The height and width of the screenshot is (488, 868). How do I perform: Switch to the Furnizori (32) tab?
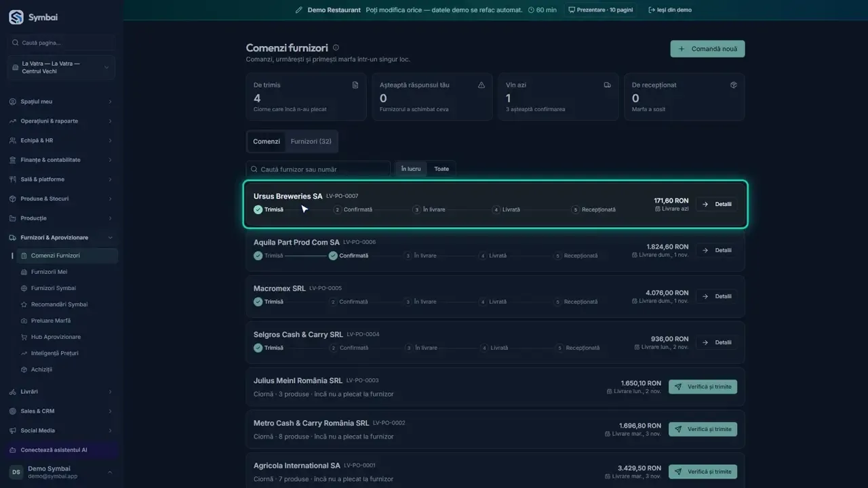311,142
